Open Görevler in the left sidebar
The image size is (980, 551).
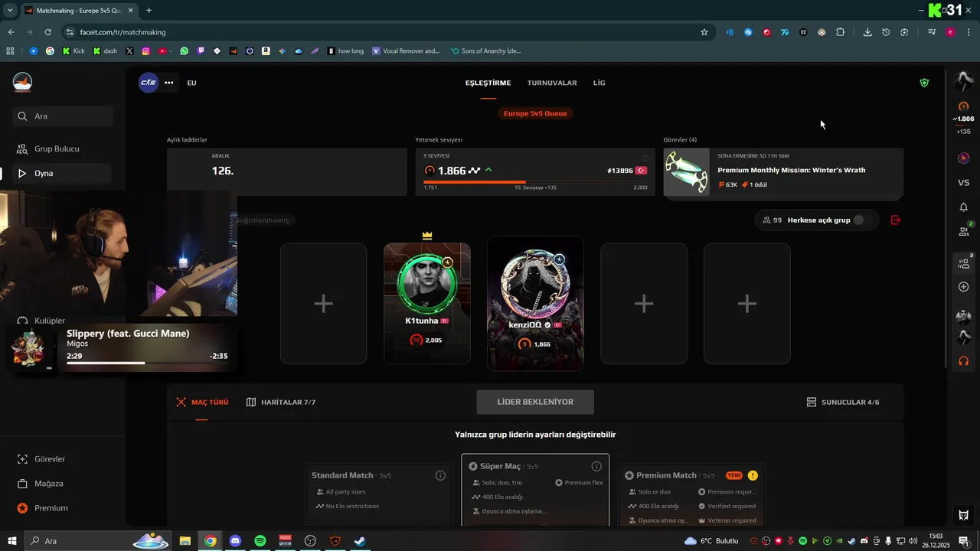(x=50, y=459)
